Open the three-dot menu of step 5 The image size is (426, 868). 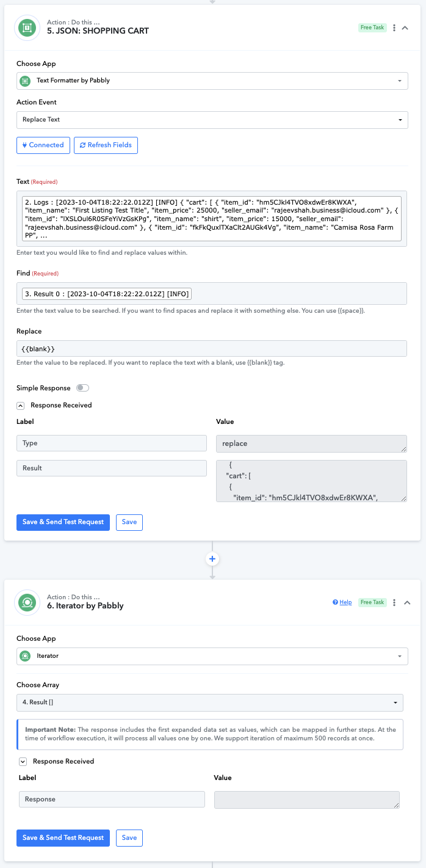pos(394,27)
